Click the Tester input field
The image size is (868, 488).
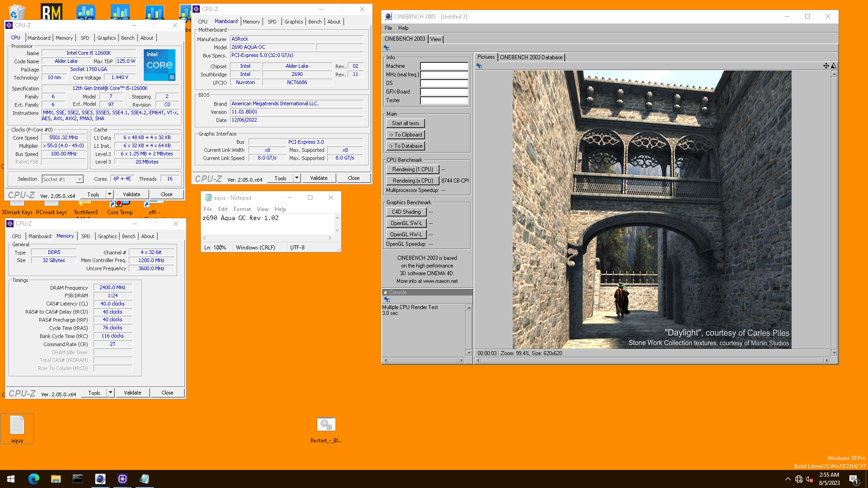tap(444, 100)
